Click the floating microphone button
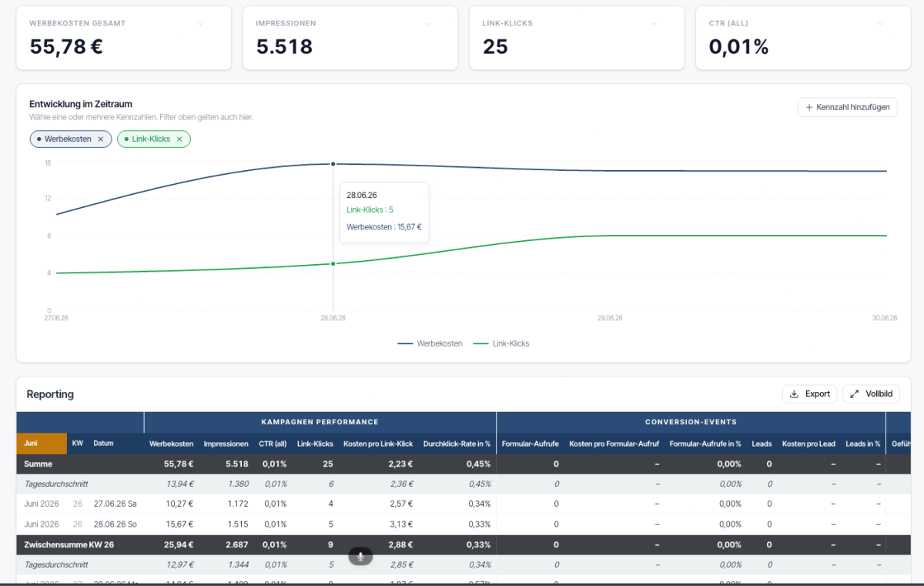This screenshot has width=924, height=586. tap(360, 556)
